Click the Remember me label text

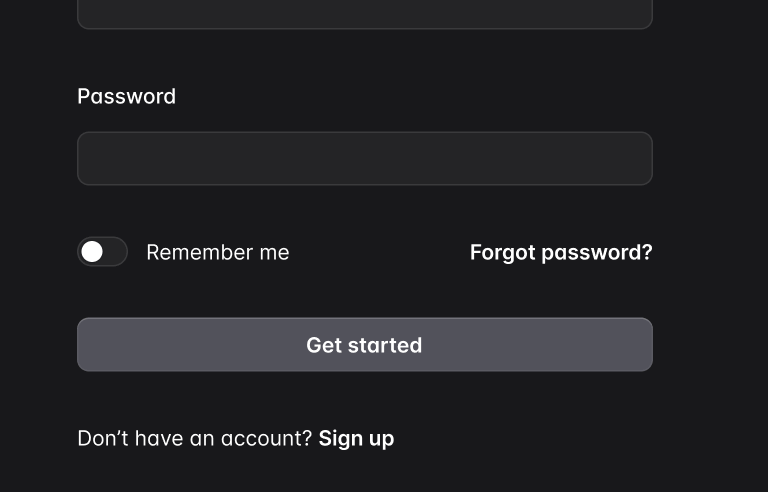pos(217,252)
